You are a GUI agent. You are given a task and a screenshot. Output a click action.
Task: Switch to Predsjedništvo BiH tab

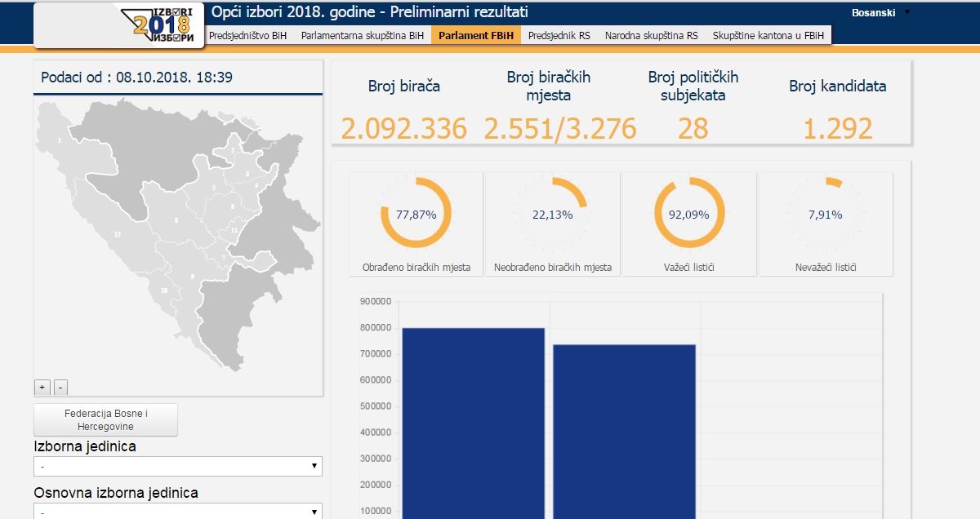(x=248, y=36)
